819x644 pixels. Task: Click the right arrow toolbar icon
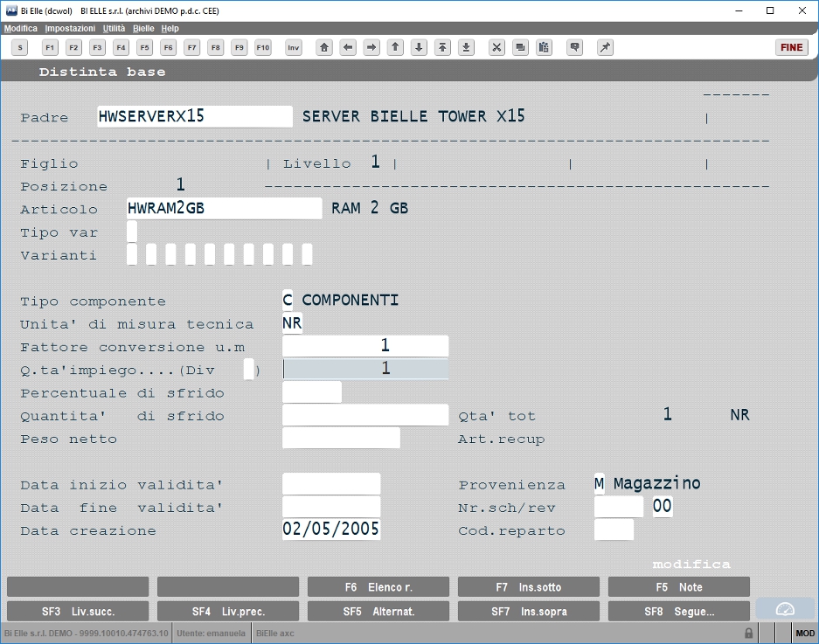(x=371, y=47)
